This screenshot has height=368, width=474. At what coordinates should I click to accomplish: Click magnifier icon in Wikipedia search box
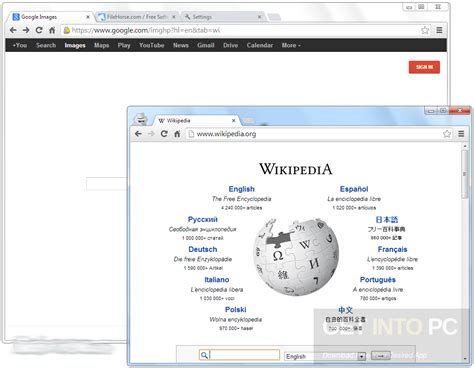pos(204,355)
